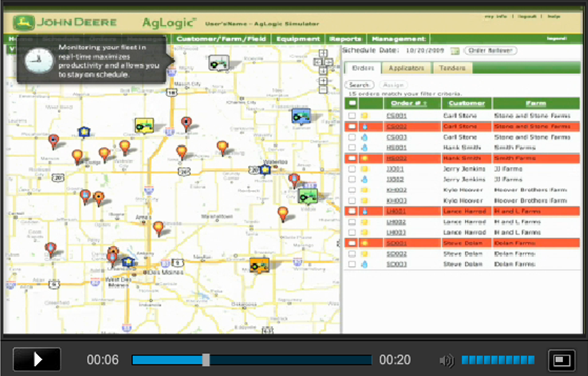Select the blue tractor on the map
The image size is (588, 376).
[x=301, y=116]
